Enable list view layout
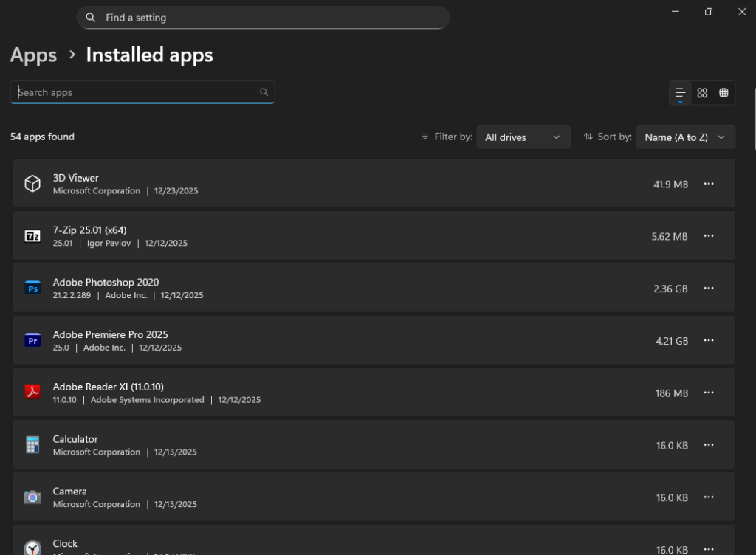 tap(680, 92)
